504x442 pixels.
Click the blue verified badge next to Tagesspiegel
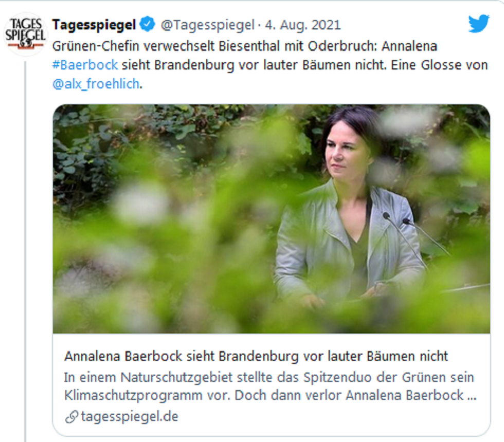(148, 25)
